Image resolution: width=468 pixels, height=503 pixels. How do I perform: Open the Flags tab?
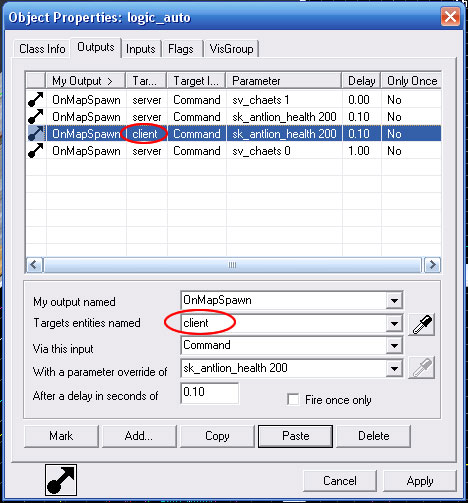click(x=181, y=49)
